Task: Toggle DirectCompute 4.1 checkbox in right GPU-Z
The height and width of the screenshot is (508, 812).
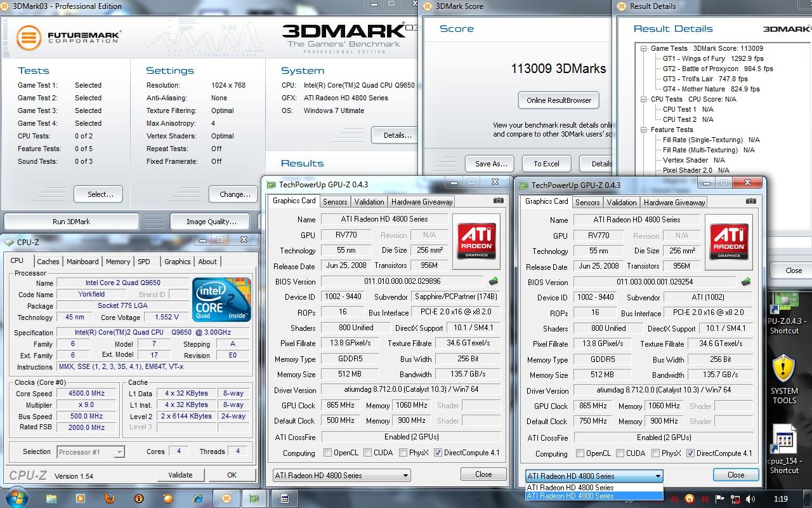Action: 690,453
